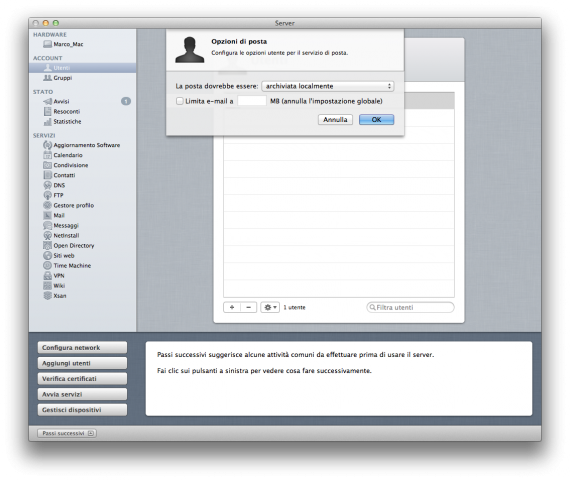The height and width of the screenshot is (481, 570).
Task: Open FTP service icon
Action: (47, 195)
